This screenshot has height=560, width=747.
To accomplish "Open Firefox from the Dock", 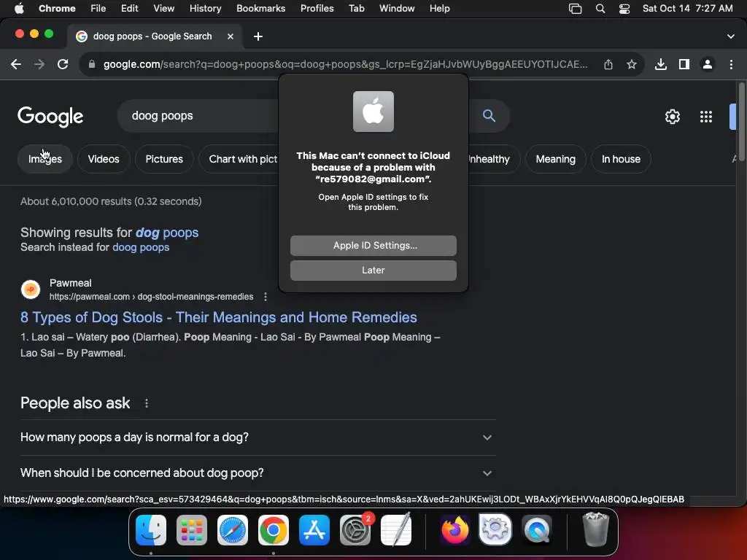I will [x=454, y=530].
